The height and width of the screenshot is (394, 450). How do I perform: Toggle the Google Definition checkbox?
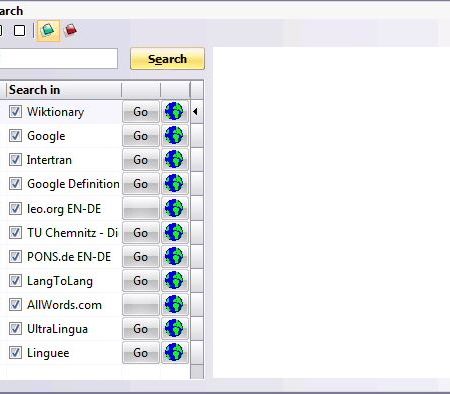click(x=15, y=184)
